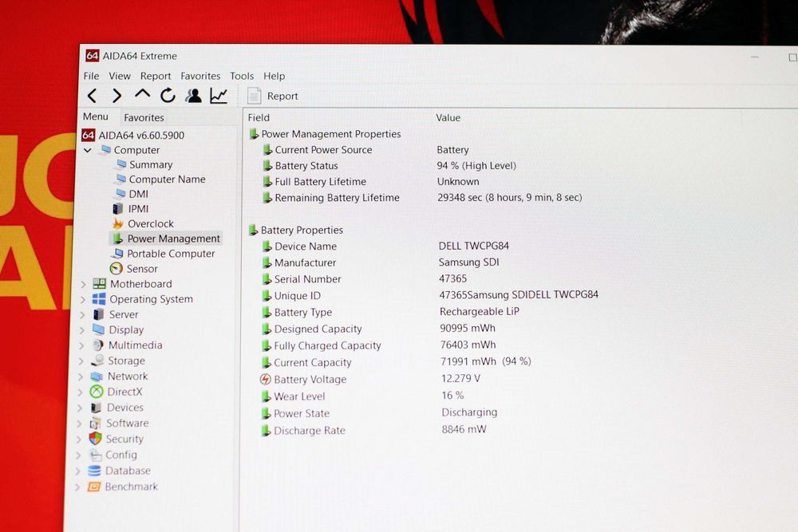The image size is (798, 532).
Task: Switch to the Menu tab
Action: pos(96,116)
